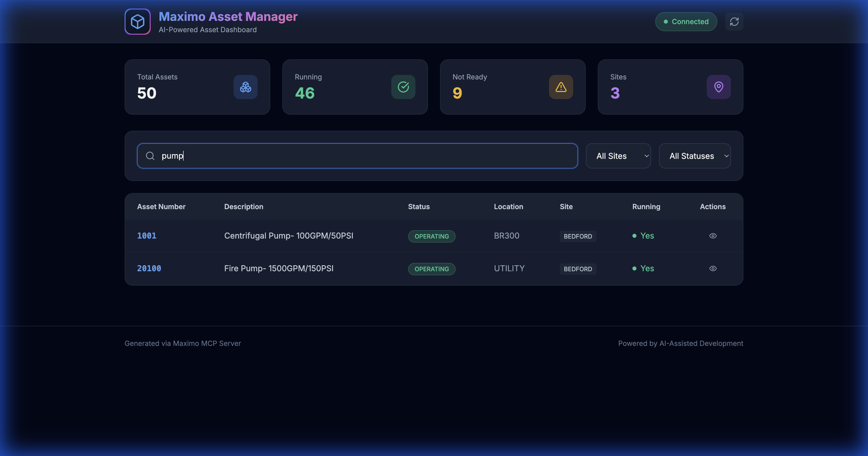
Task: Click the magnifying glass search icon
Action: point(150,156)
